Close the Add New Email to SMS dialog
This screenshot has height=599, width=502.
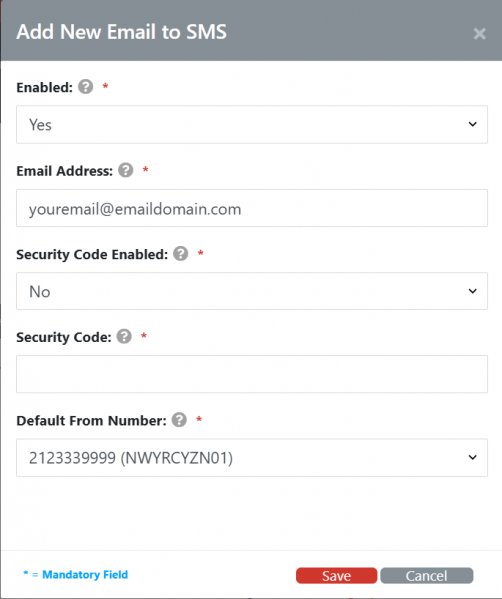(x=479, y=34)
